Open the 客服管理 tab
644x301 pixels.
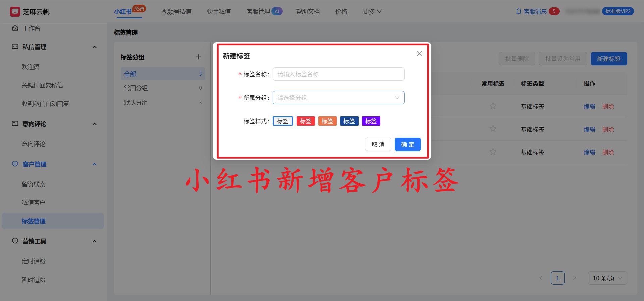pyautogui.click(x=258, y=12)
